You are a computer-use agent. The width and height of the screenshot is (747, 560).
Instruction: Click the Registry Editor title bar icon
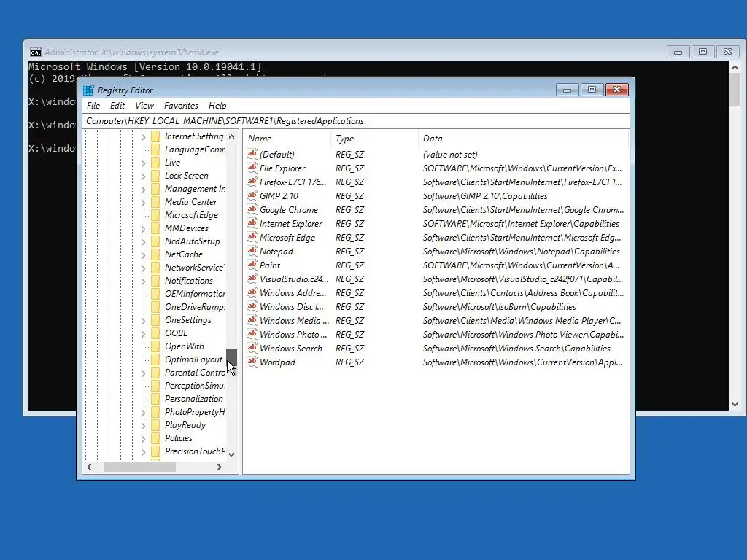tap(88, 90)
